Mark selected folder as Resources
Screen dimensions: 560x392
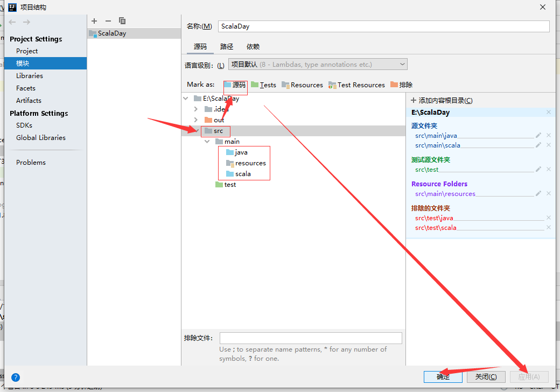coord(302,85)
